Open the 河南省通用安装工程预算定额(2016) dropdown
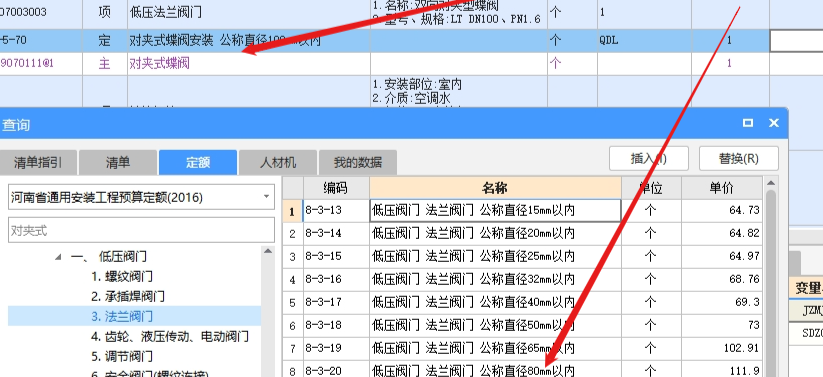The image size is (823, 377). (x=141, y=197)
